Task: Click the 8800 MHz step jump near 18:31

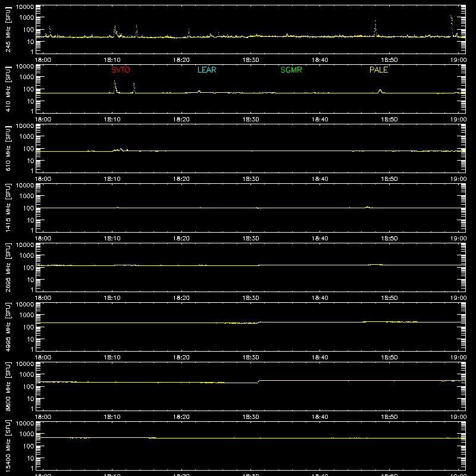Action: [259, 381]
